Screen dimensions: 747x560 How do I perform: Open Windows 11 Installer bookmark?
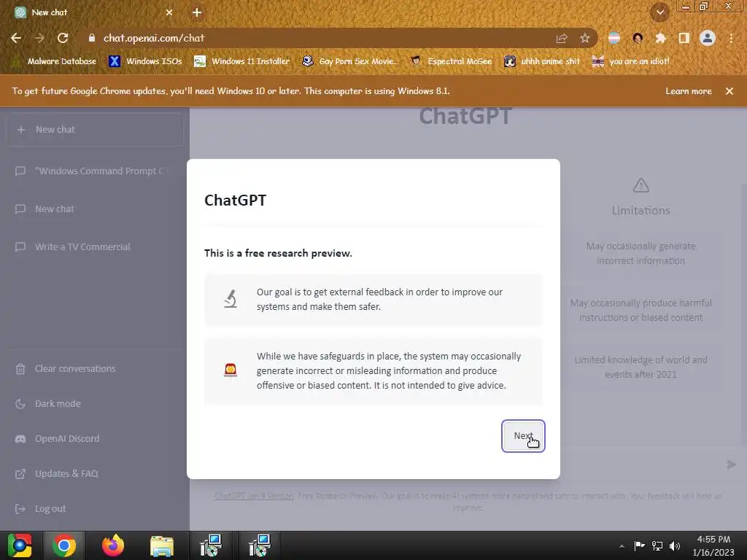click(x=242, y=61)
